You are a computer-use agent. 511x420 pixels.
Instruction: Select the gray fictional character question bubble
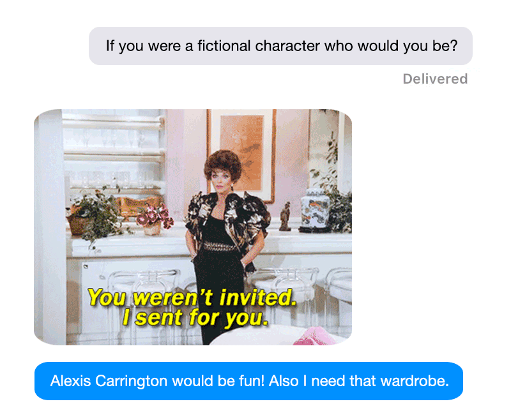pos(280,46)
